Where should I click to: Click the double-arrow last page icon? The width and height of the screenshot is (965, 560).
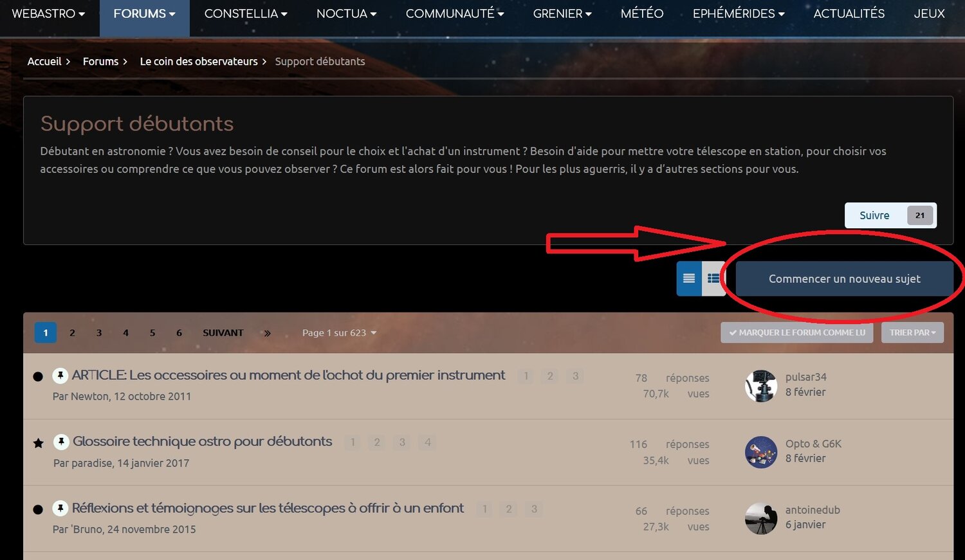(266, 332)
